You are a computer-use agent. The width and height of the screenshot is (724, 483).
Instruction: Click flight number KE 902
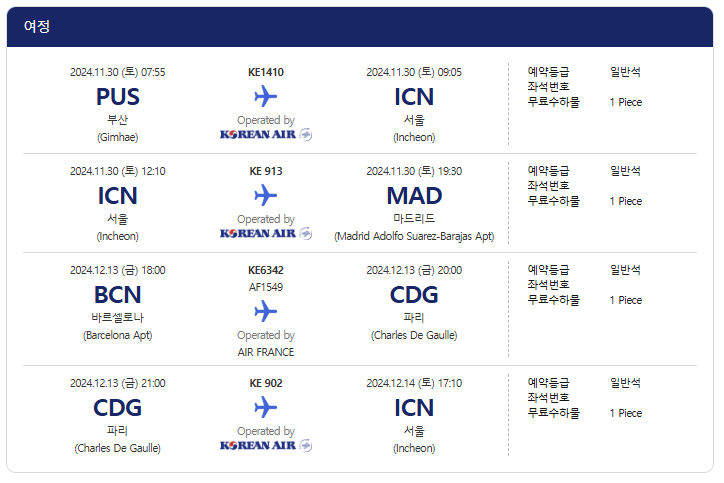pos(265,383)
